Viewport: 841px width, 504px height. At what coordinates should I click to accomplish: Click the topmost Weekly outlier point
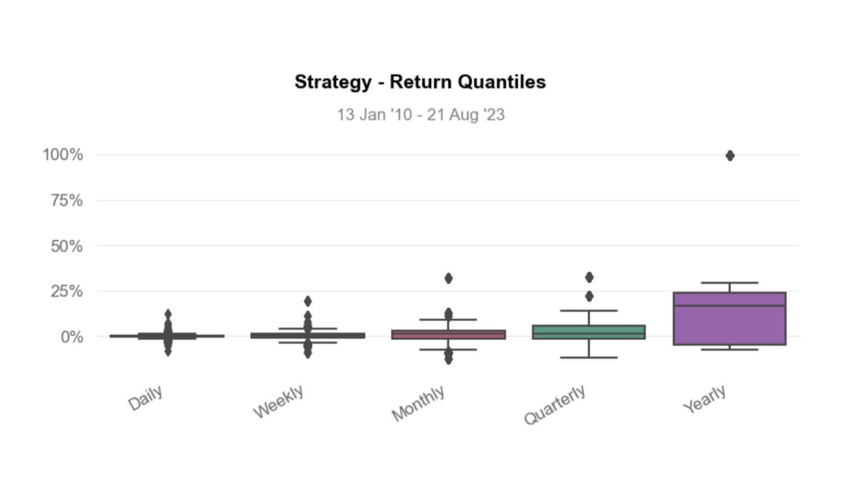pos(307,301)
